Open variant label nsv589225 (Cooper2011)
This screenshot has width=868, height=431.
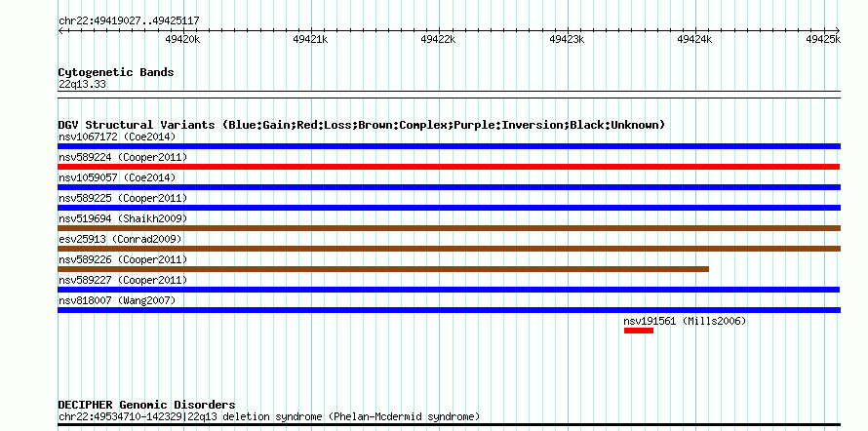coord(123,198)
